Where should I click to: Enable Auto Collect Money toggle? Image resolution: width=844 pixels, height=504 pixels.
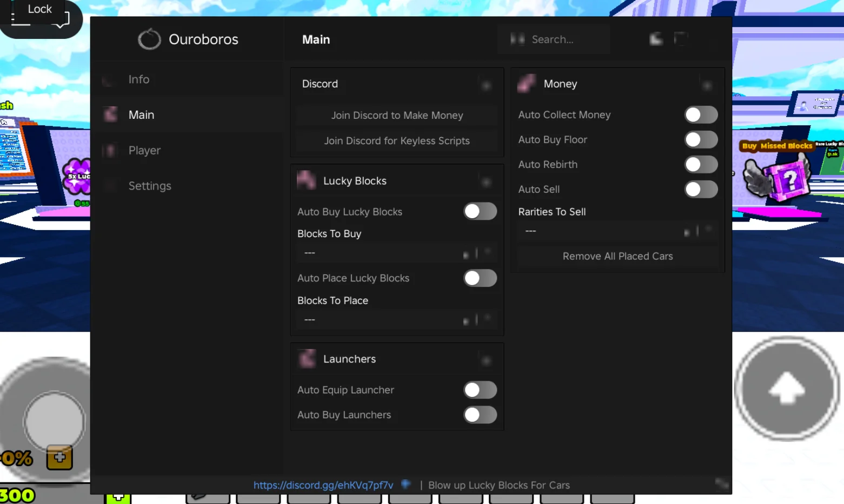tap(701, 115)
